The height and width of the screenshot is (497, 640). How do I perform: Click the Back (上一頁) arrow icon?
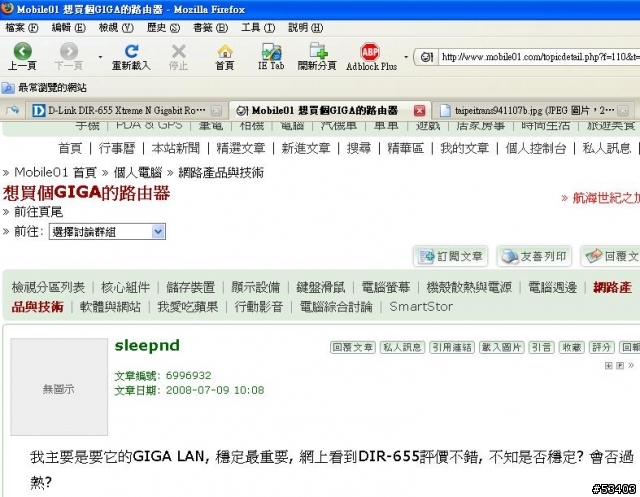click(x=22, y=51)
